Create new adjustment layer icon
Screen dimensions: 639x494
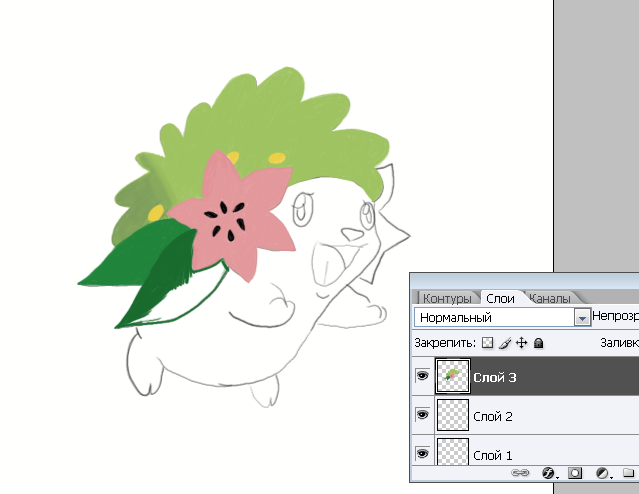(602, 473)
